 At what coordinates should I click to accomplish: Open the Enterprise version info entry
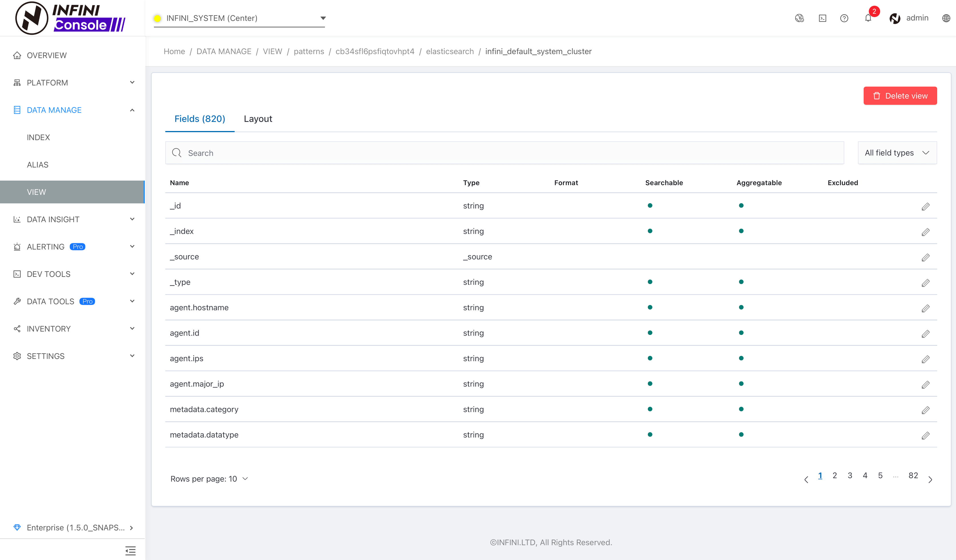coord(72,528)
